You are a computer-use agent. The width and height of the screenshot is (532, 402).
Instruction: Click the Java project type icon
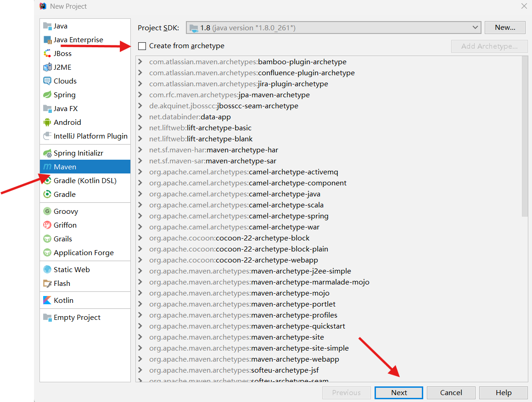click(47, 26)
